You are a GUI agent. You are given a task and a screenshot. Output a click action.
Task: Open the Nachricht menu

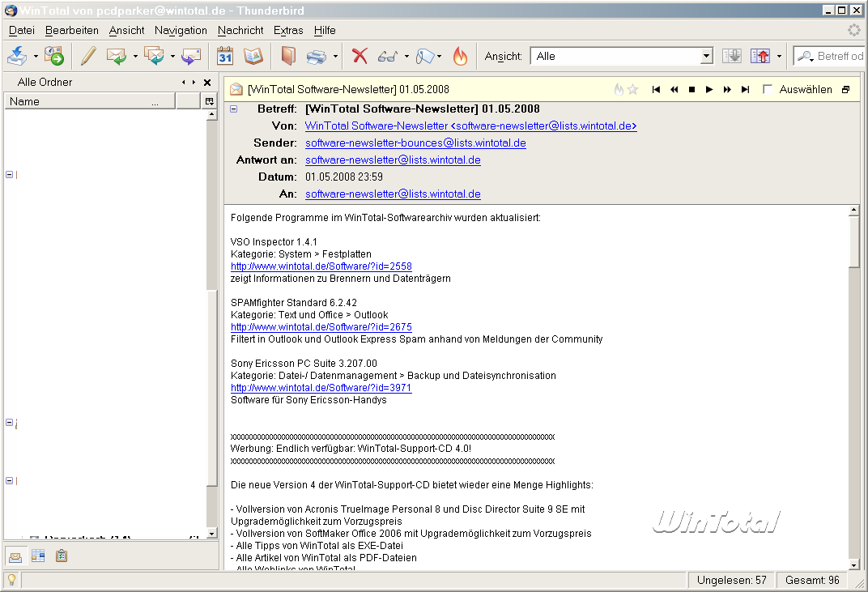click(240, 30)
